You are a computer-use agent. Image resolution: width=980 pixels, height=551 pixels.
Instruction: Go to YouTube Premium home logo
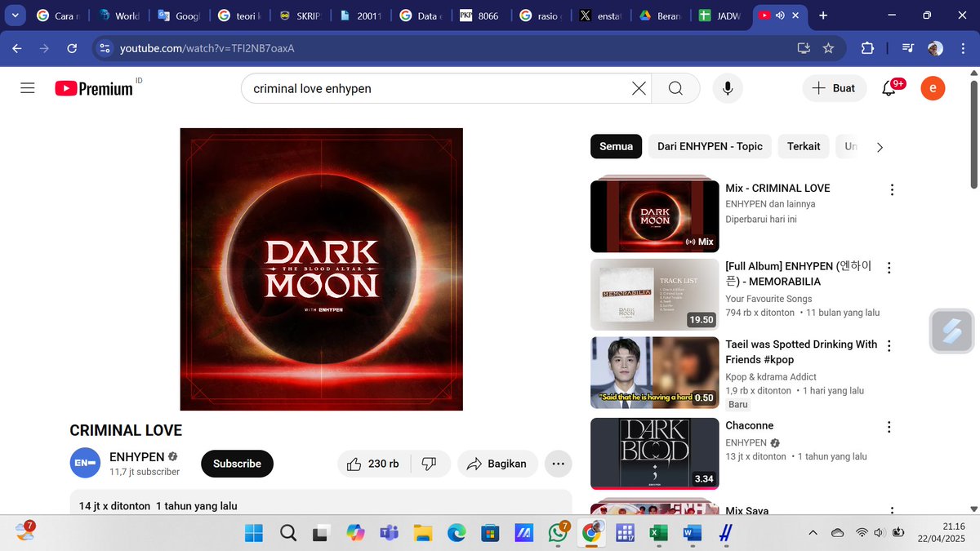(x=94, y=88)
